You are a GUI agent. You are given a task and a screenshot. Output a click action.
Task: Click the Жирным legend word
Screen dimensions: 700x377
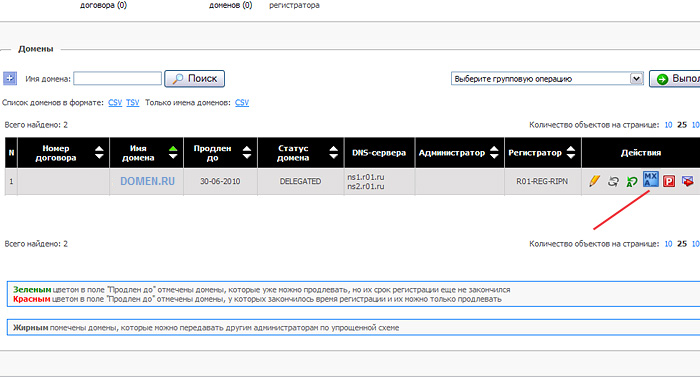(x=30, y=328)
